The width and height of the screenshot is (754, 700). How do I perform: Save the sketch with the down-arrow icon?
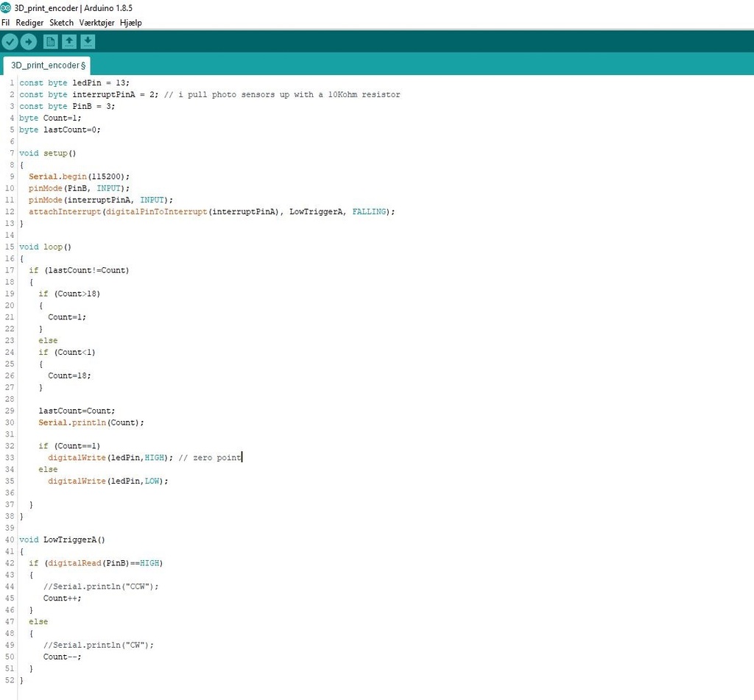coord(88,42)
